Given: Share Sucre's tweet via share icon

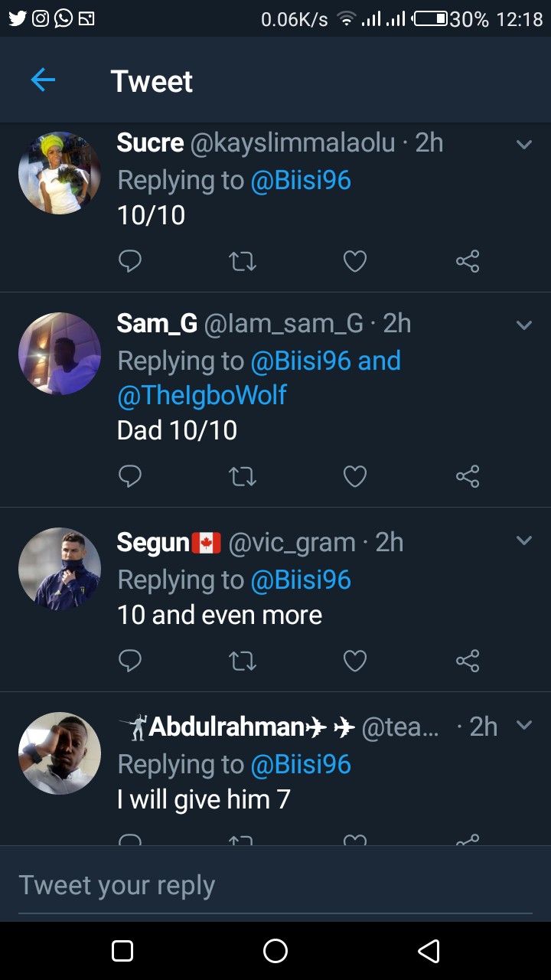Looking at the screenshot, I should click(467, 262).
